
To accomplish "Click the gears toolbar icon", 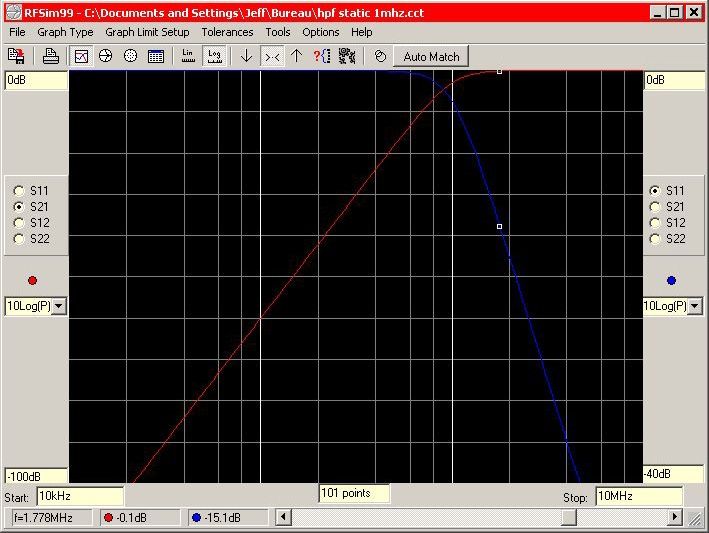I will coord(347,56).
